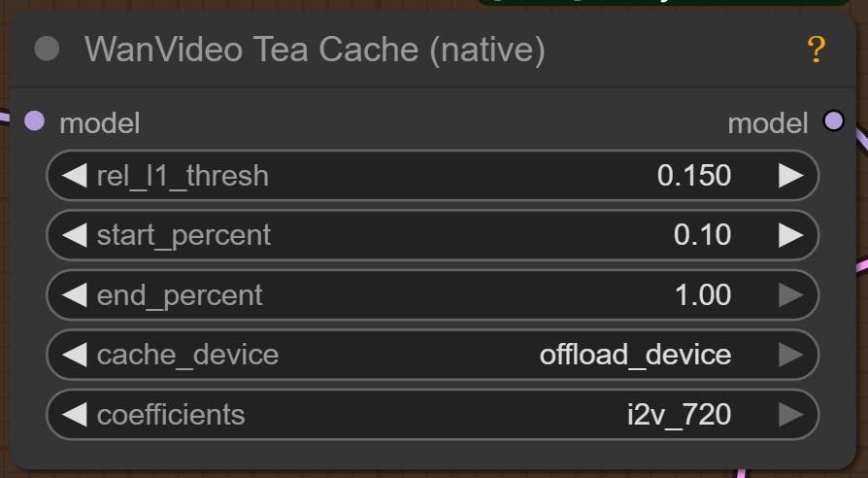Decrease rel_l1_thresh with the left arrow

[75, 176]
